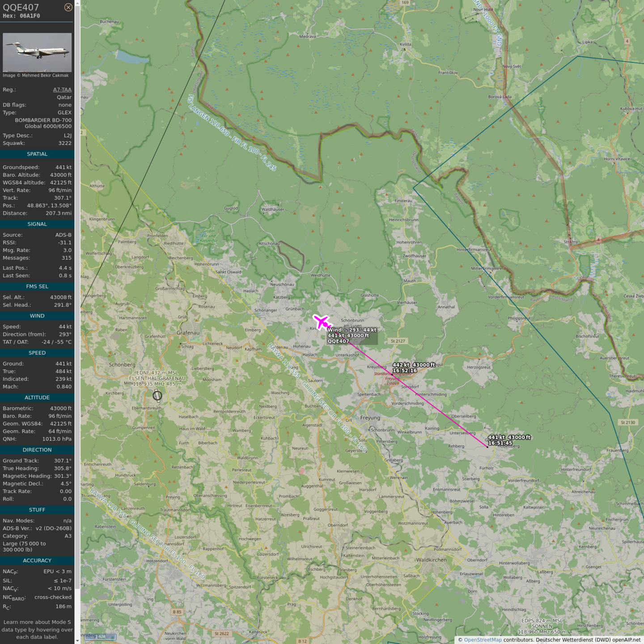Click the FMS SEL section header
The width and height of the screenshot is (644, 644).
point(37,286)
